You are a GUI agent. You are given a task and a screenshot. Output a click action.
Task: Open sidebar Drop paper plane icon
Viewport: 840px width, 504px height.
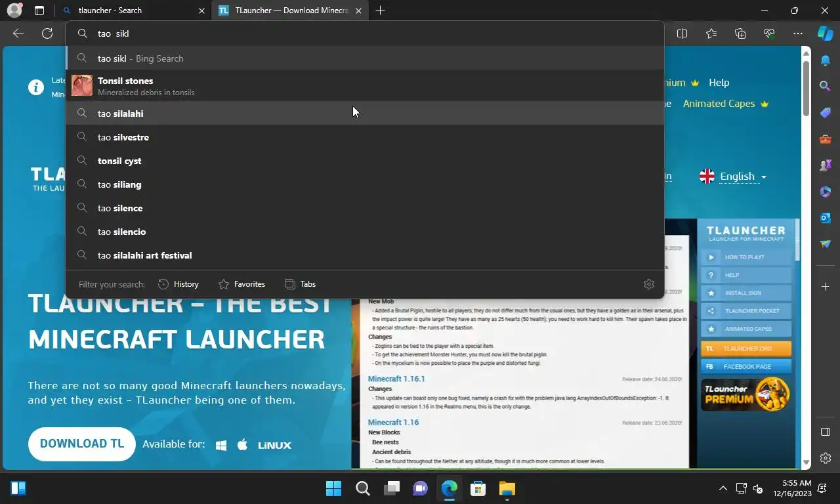coord(826,244)
